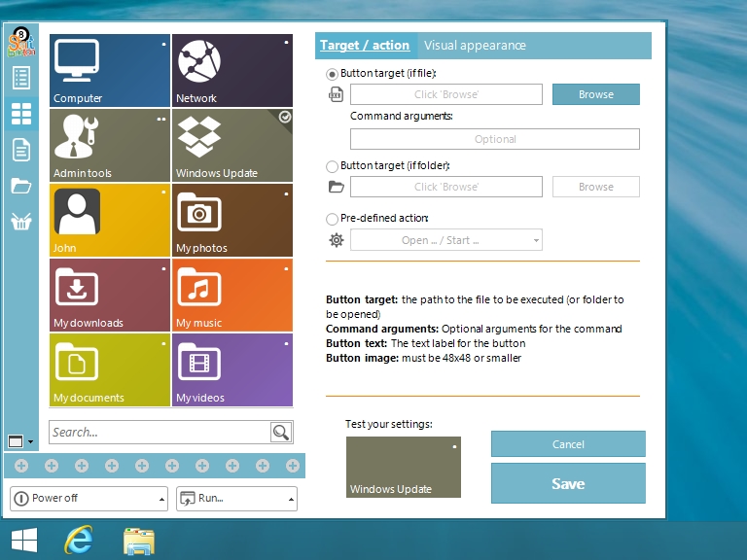747x560 pixels.
Task: Click the two dots on Admin tools tile
Action: pos(161,119)
